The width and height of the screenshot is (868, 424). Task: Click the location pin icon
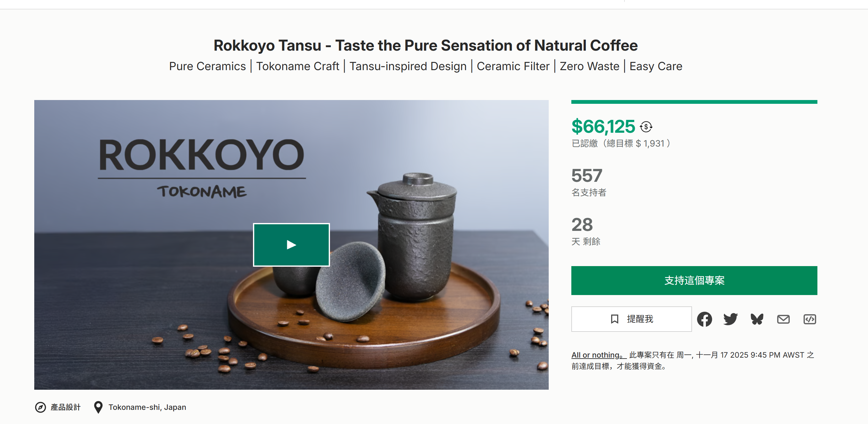pyautogui.click(x=98, y=407)
